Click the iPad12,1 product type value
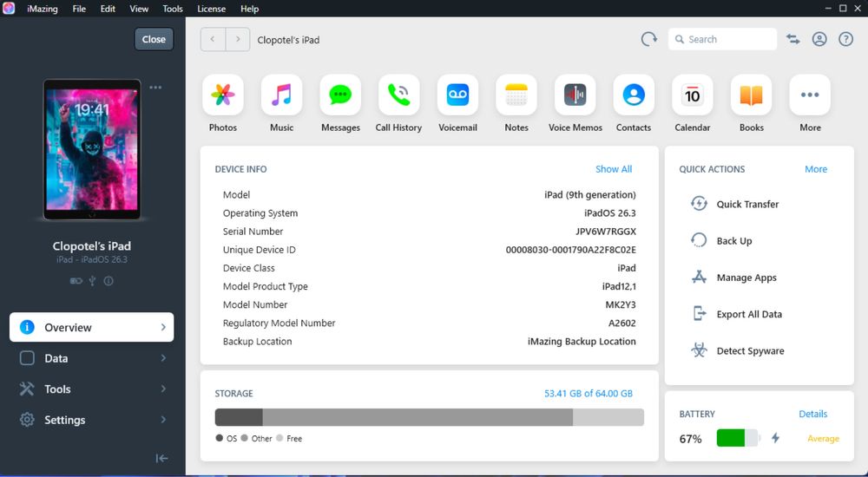Viewport: 868px width, 477px height. point(619,287)
